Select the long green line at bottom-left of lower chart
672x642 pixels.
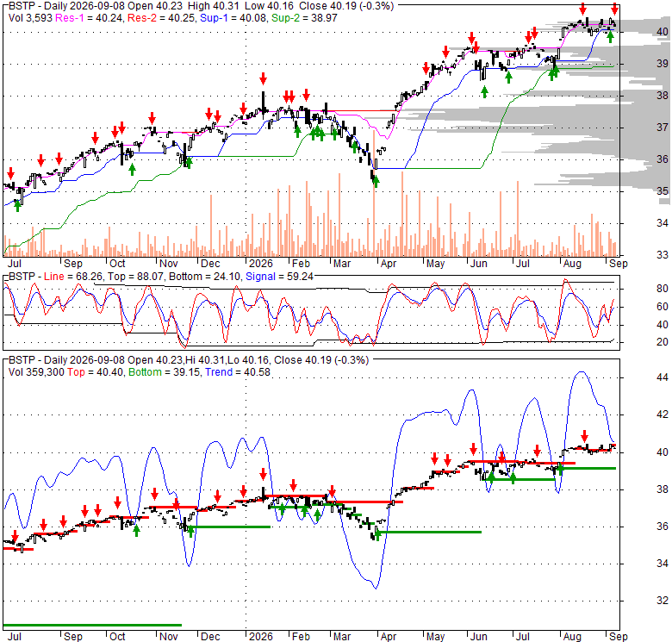(92, 625)
